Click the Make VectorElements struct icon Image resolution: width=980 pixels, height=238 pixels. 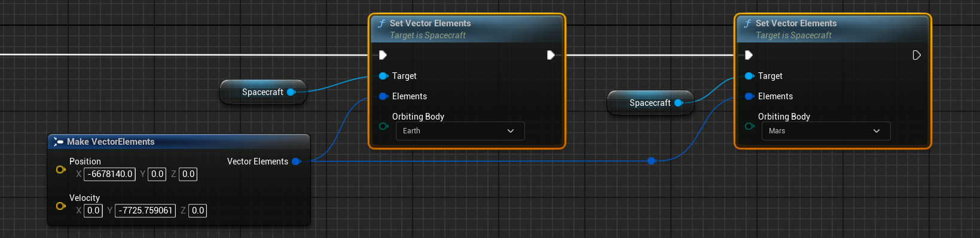[58, 142]
